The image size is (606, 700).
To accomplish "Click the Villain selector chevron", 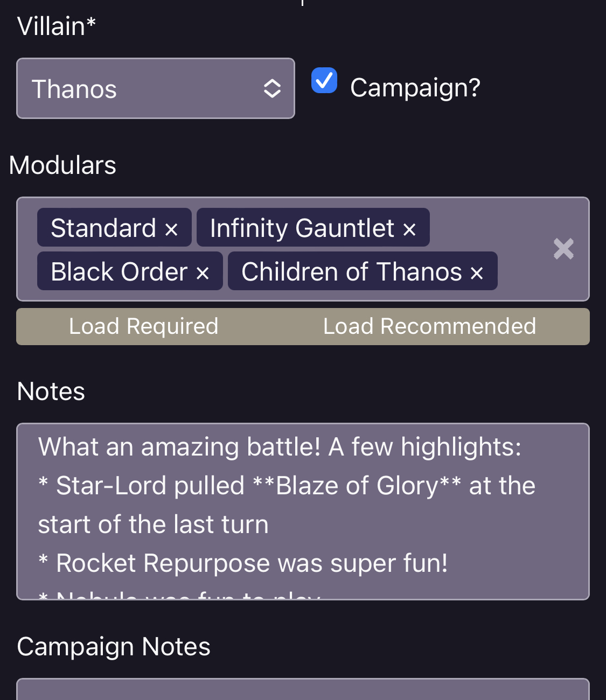I will pyautogui.click(x=272, y=88).
